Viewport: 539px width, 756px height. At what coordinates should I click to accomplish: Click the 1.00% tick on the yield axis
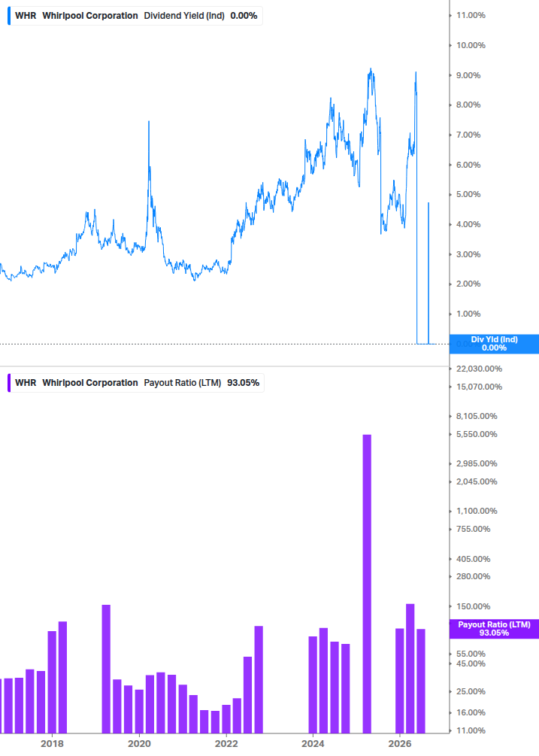click(x=468, y=314)
